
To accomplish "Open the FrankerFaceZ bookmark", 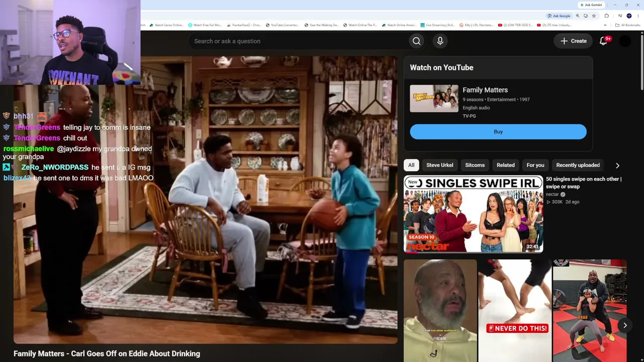I will [x=244, y=25].
